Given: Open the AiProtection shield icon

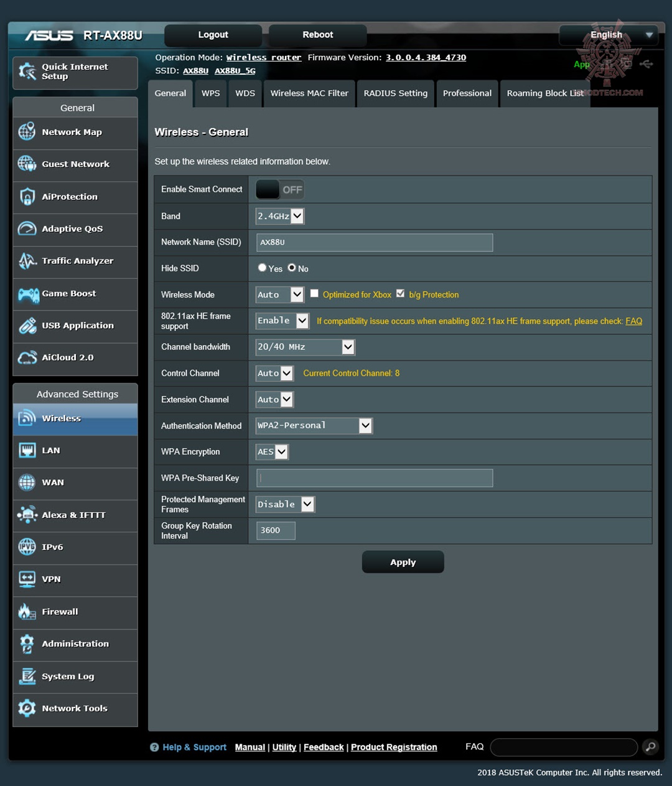Looking at the screenshot, I should (x=27, y=197).
